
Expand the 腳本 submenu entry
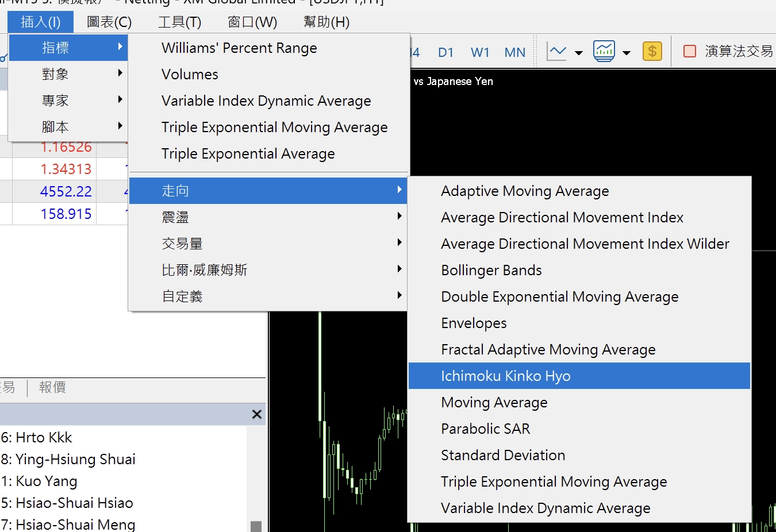click(x=68, y=127)
